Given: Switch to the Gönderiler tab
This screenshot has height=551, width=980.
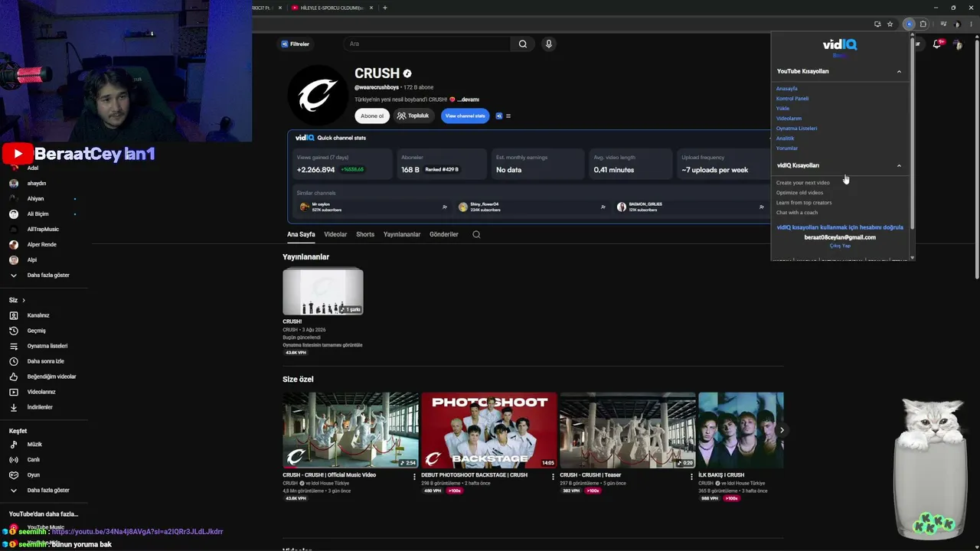Looking at the screenshot, I should point(444,234).
